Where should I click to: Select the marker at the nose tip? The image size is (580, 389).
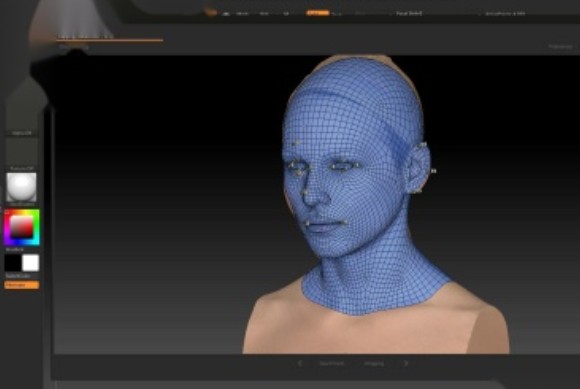coord(306,193)
